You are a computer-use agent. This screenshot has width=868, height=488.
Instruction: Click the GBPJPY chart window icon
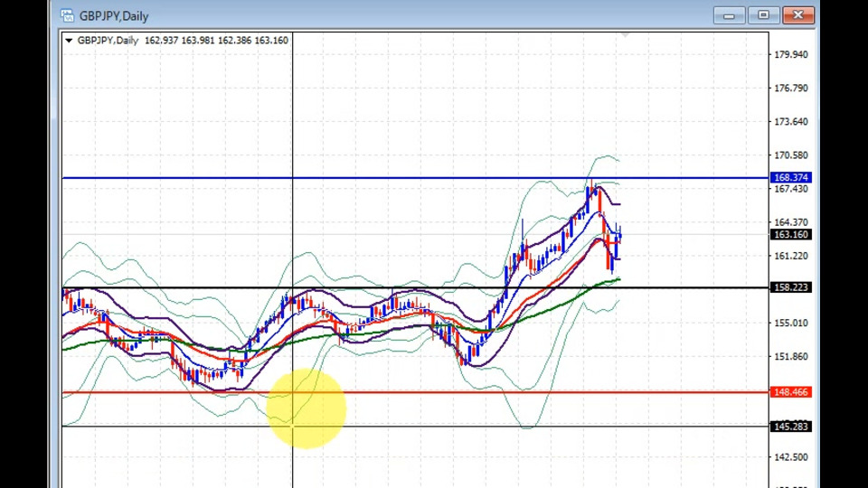pyautogui.click(x=67, y=15)
